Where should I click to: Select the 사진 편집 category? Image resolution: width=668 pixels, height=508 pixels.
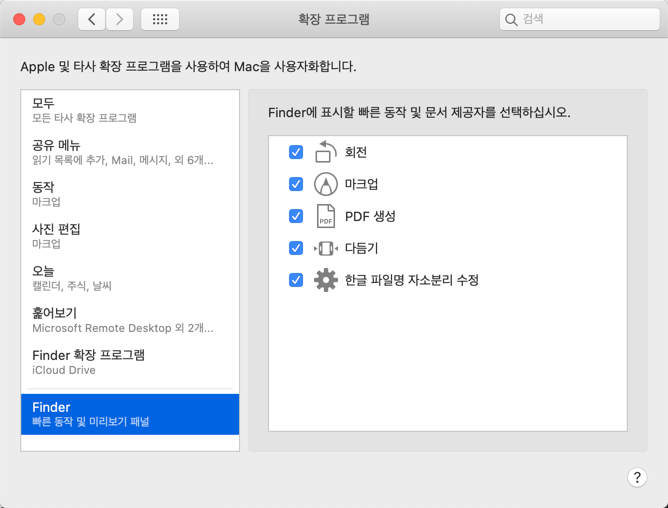click(130, 236)
